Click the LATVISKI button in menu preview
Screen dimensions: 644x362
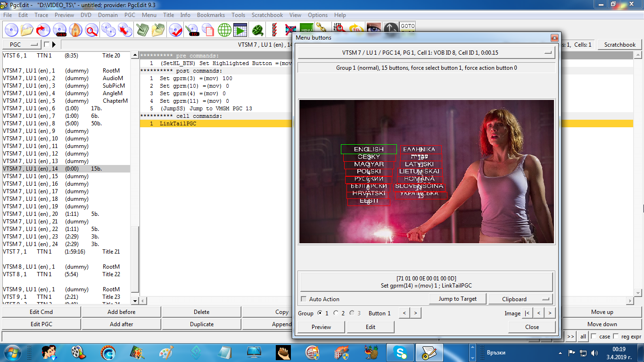419,165
